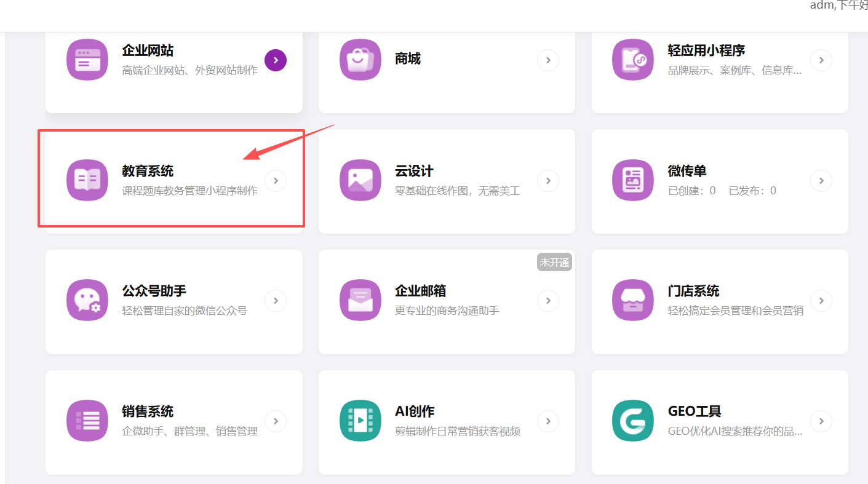Open 企业邮箱 via its chevron arrow
Image resolution: width=868 pixels, height=484 pixels.
point(548,301)
